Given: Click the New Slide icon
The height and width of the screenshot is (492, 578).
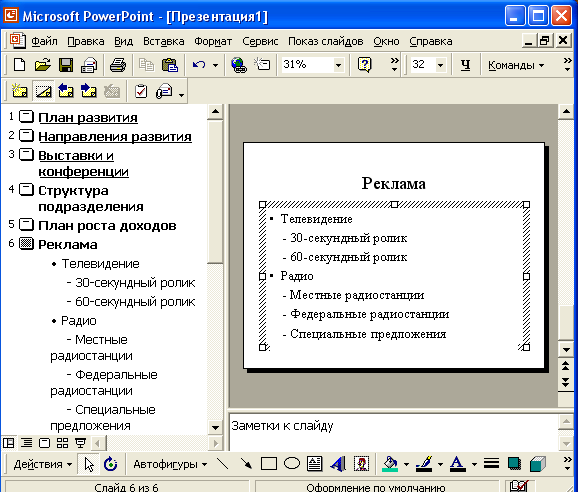Looking at the screenshot, I should click(20, 91).
